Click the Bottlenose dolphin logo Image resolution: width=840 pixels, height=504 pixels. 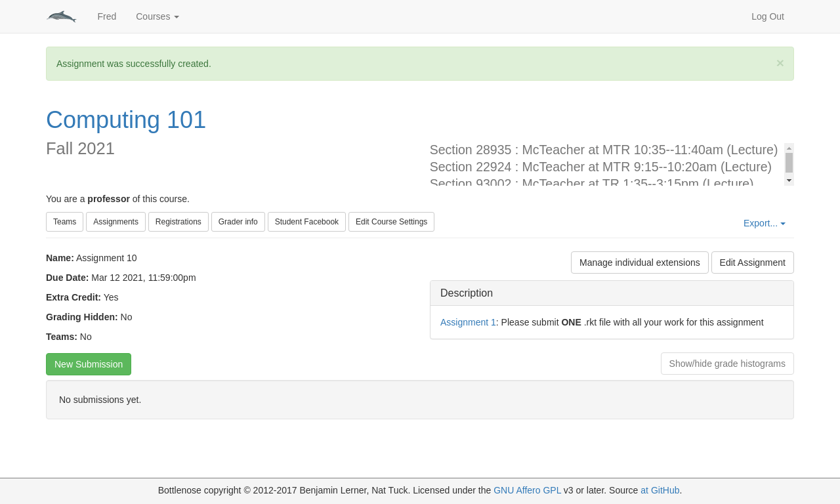pos(61,16)
